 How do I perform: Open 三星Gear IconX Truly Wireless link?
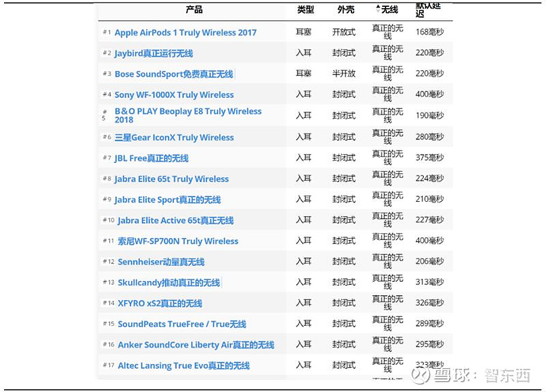[174, 138]
